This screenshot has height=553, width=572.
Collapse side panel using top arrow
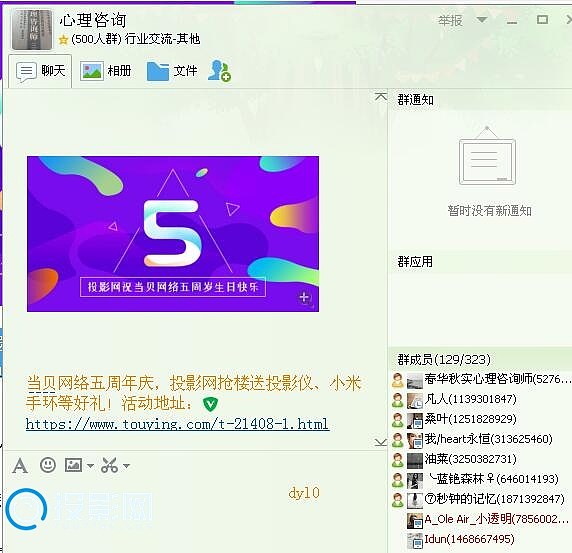[x=380, y=96]
